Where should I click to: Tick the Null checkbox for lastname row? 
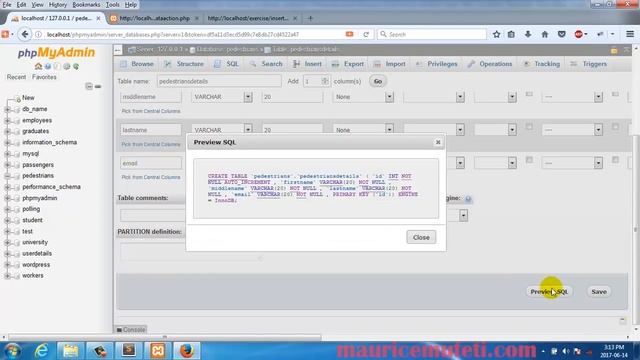(x=529, y=127)
